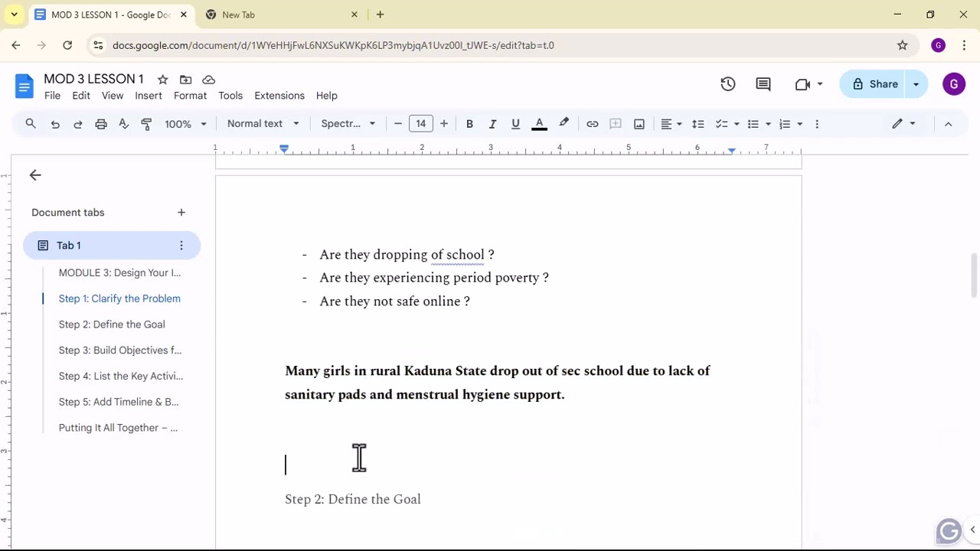View the cloud document status
This screenshot has height=551, width=980.
(208, 80)
